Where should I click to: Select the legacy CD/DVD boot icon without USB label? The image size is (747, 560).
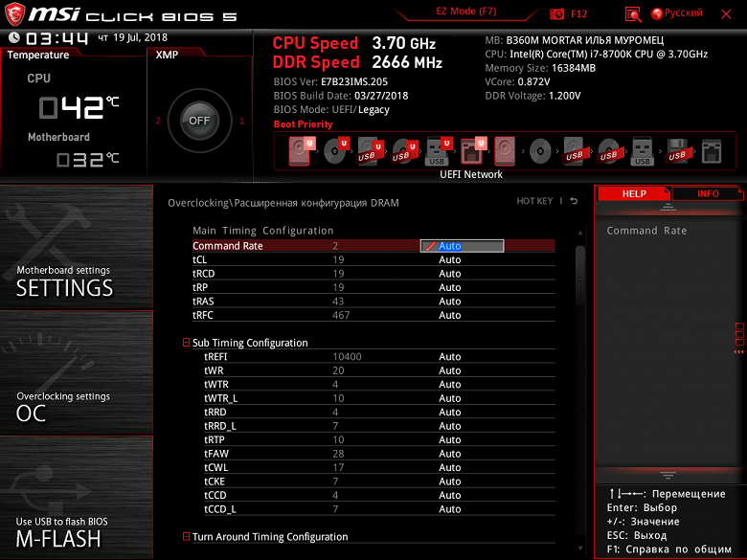tap(540, 152)
